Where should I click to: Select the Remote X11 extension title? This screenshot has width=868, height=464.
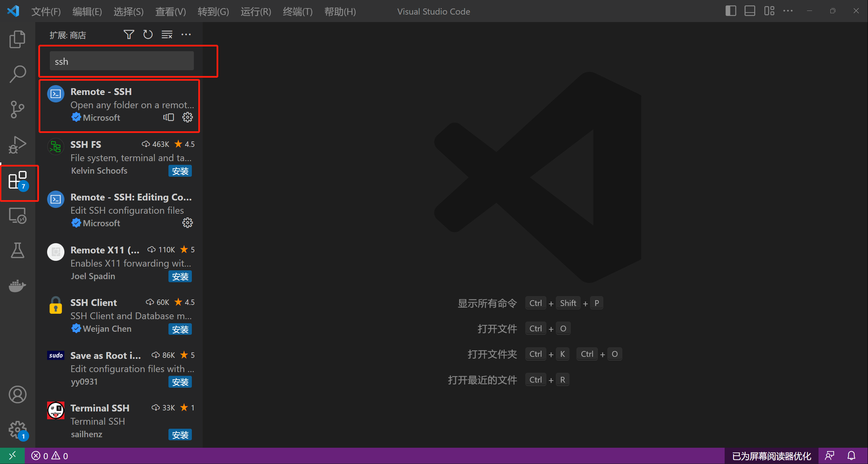coord(105,250)
